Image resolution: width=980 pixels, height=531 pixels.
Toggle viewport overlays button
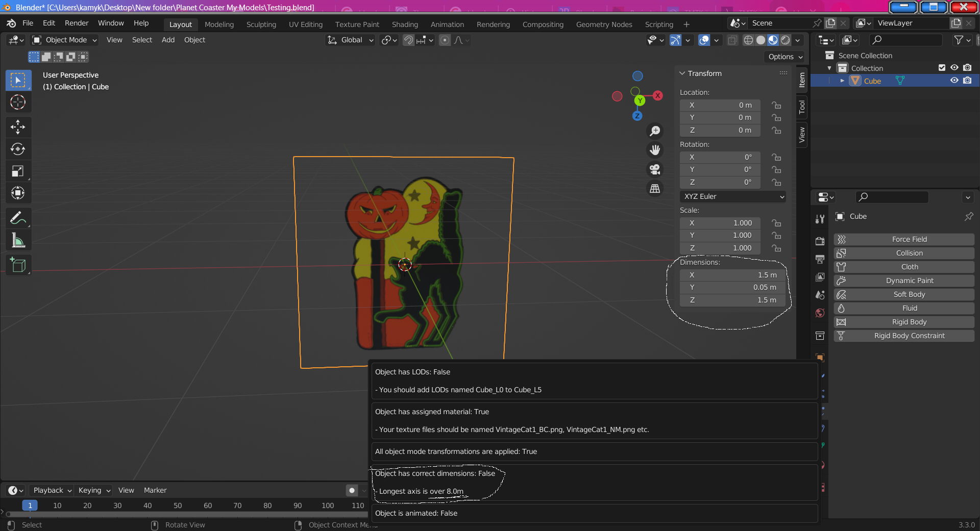pos(704,40)
